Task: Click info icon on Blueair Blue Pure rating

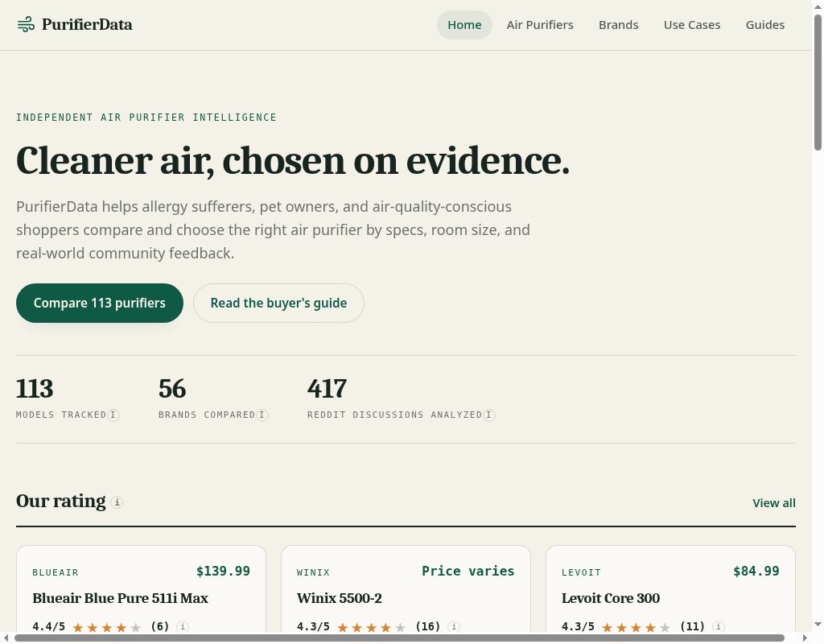Action: (183, 626)
